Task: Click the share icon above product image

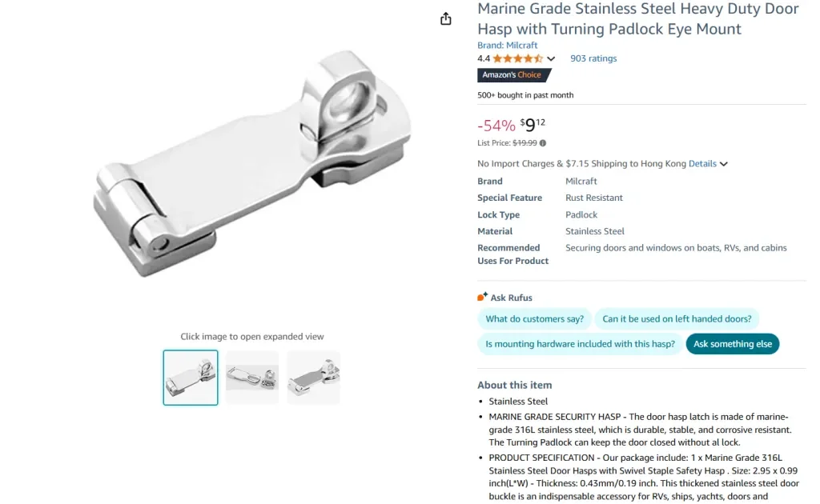Action: click(x=446, y=19)
